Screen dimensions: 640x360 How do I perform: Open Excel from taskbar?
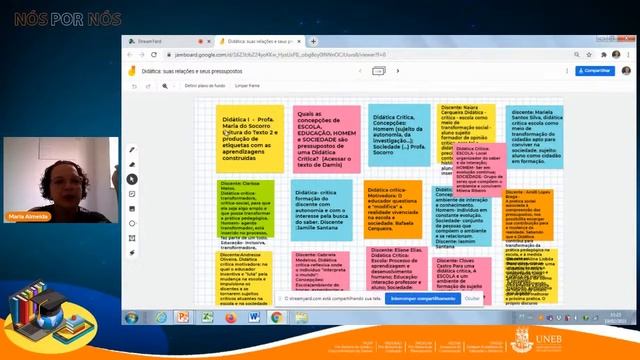[207, 318]
